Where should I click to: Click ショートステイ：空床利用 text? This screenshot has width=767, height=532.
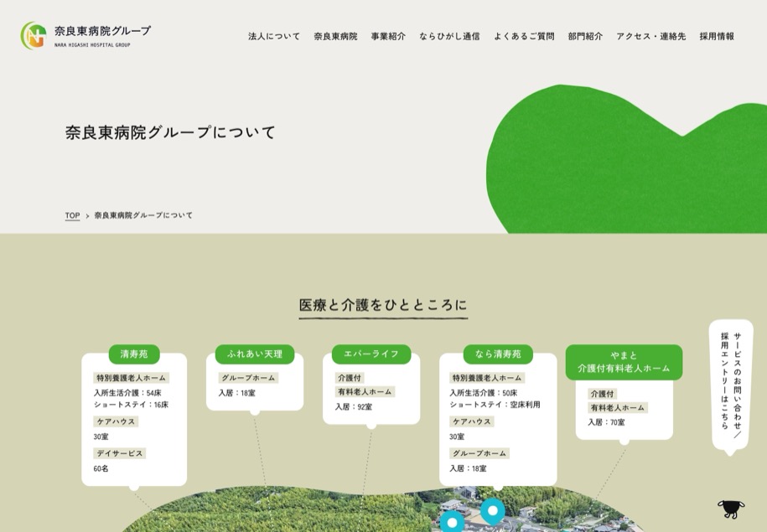point(495,405)
